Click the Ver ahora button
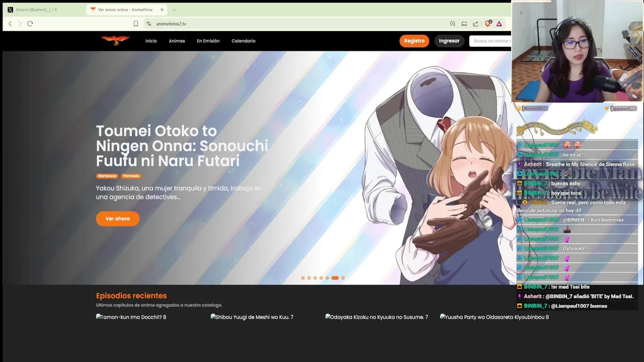644x362 pixels. (x=118, y=219)
